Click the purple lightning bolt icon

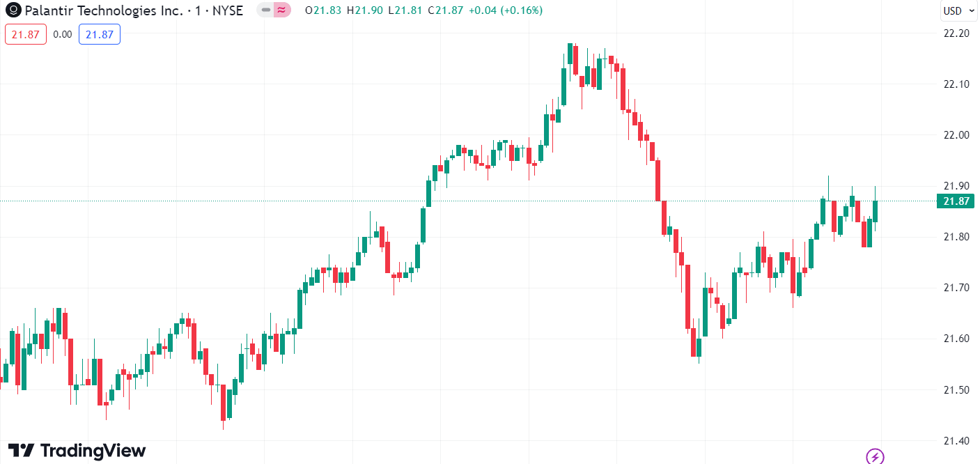pos(875,456)
